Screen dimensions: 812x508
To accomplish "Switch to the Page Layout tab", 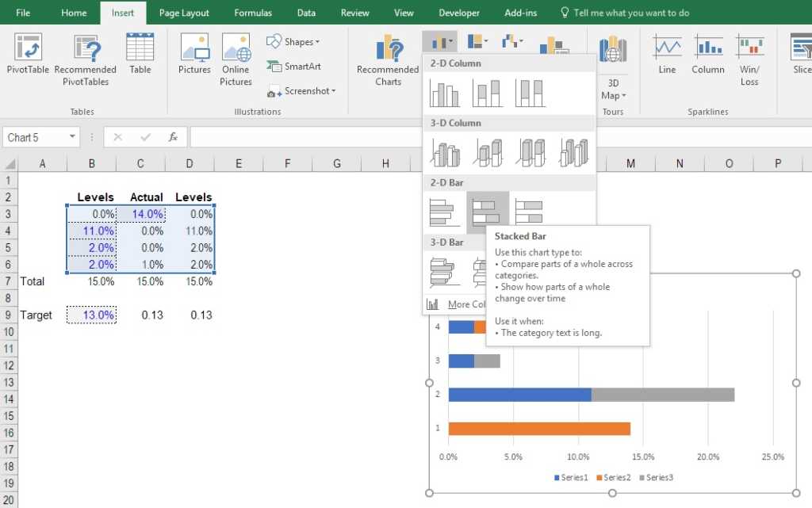I will pyautogui.click(x=184, y=13).
